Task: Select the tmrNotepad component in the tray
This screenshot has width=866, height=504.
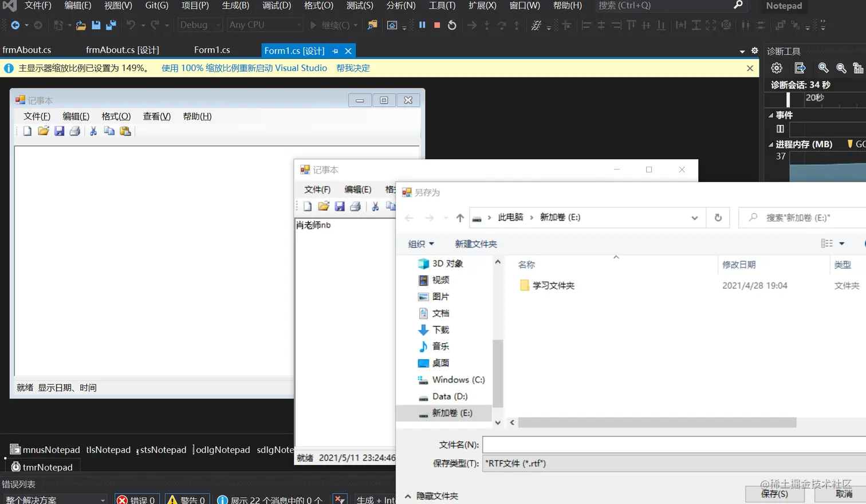Action: tap(42, 467)
